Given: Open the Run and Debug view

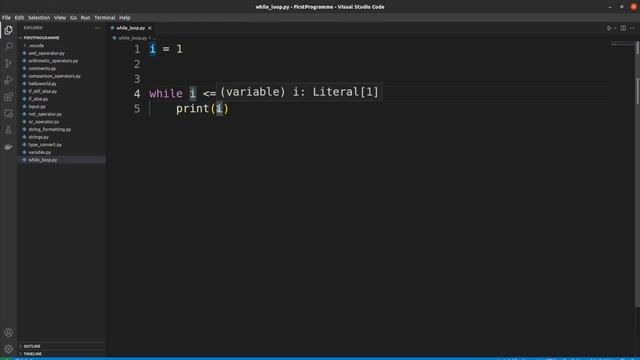Looking at the screenshot, I should tap(8, 80).
